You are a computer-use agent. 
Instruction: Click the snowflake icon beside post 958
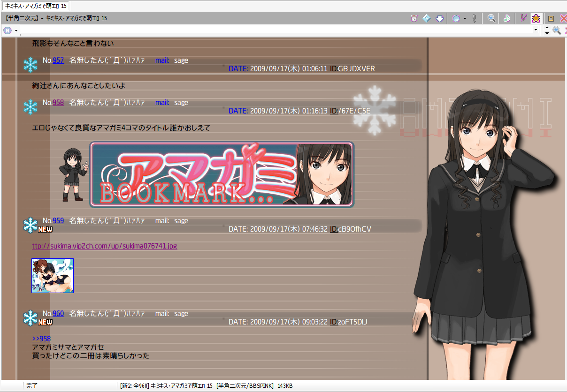tap(31, 107)
